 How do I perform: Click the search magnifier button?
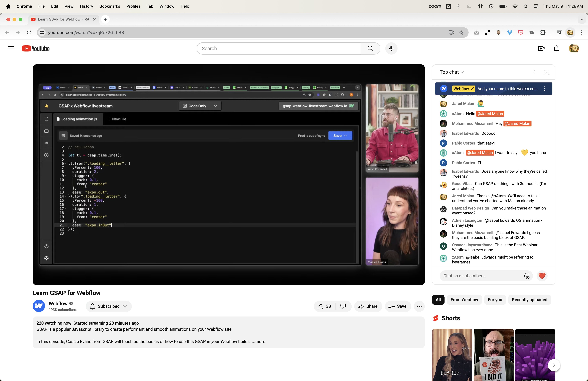tap(370, 48)
